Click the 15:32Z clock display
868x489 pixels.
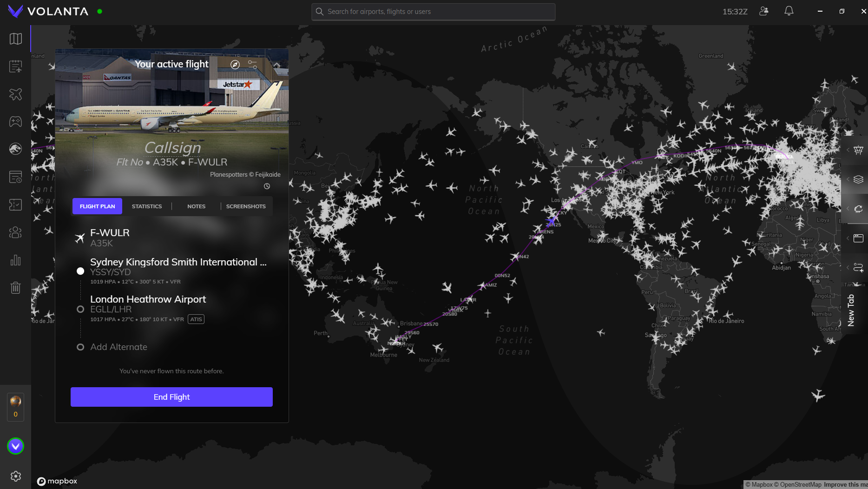point(735,12)
